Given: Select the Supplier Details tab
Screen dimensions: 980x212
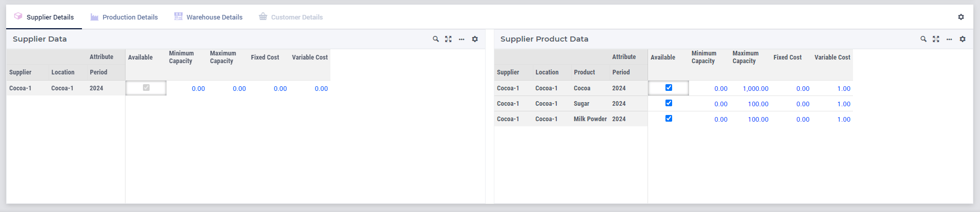Looking at the screenshot, I should pyautogui.click(x=50, y=17).
